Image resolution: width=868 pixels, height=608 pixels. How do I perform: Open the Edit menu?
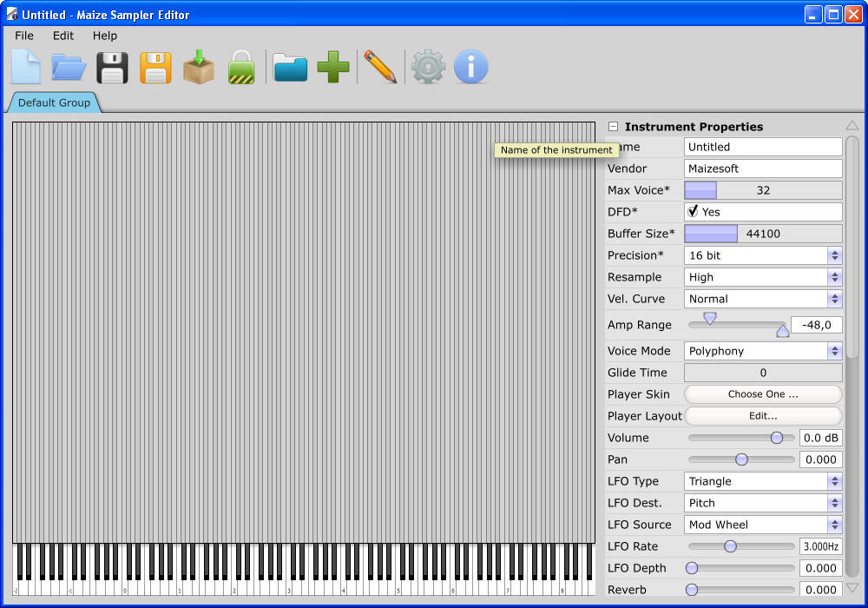coord(62,36)
